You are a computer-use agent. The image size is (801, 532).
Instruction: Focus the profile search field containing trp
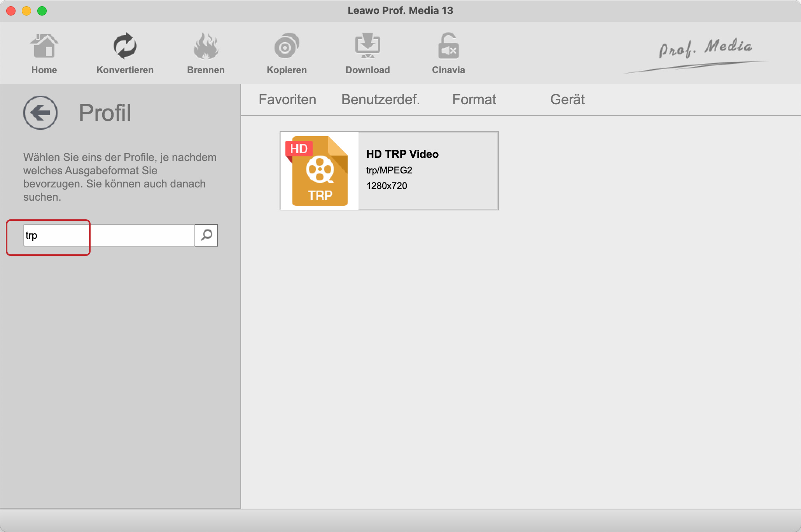[x=109, y=235]
